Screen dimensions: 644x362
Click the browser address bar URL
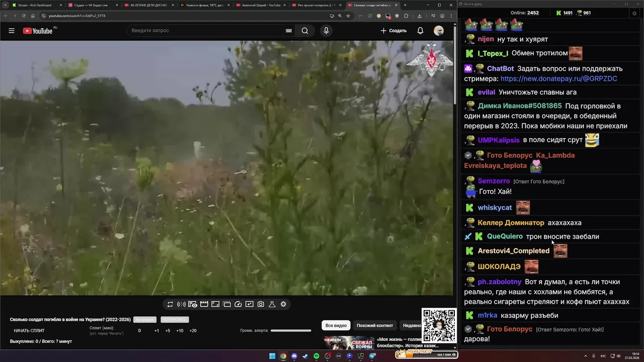(77, 16)
